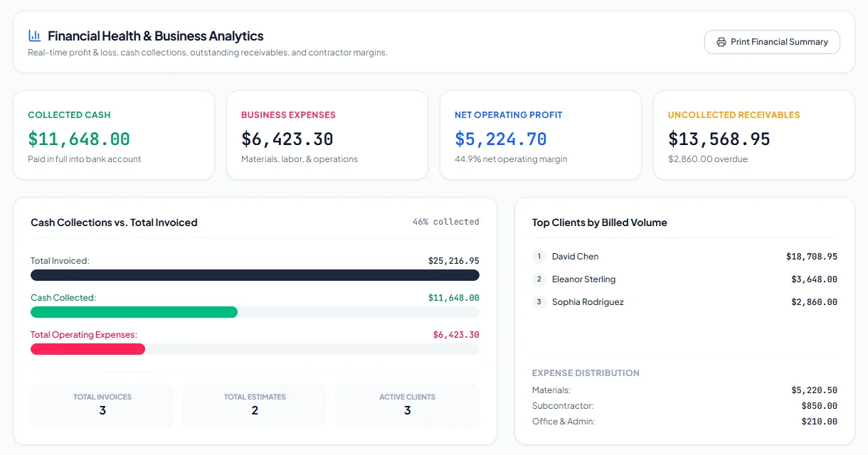Viewport: 868px width, 455px height.
Task: Click the '$2,860.00 overdue' text
Action: point(708,159)
